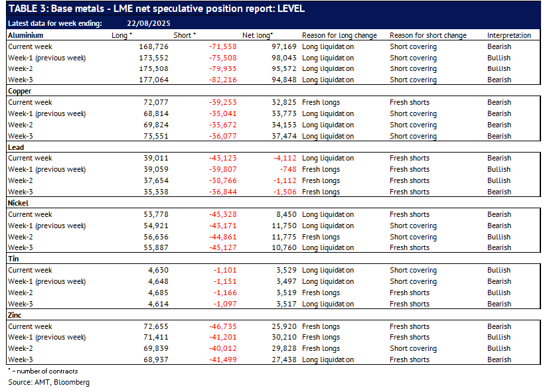Viewport: 547px width, 392px height.
Task: Click the net long value 94,848
Action: click(x=284, y=80)
